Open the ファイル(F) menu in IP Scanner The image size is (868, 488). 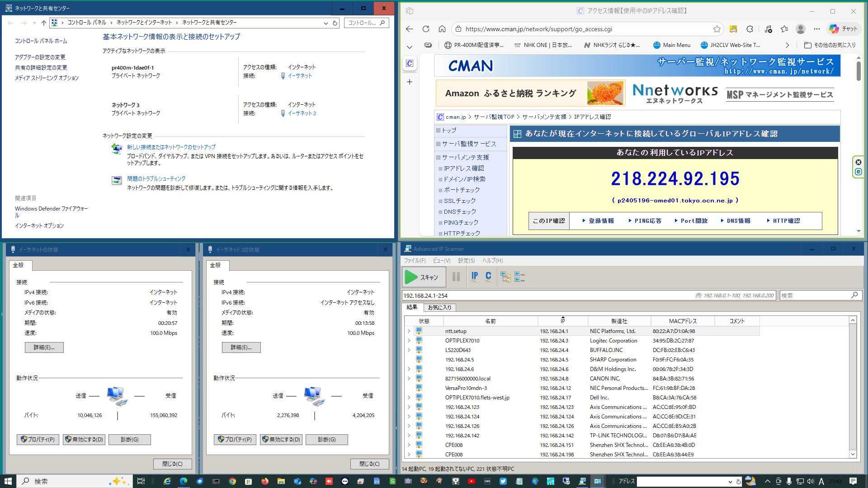pos(414,261)
